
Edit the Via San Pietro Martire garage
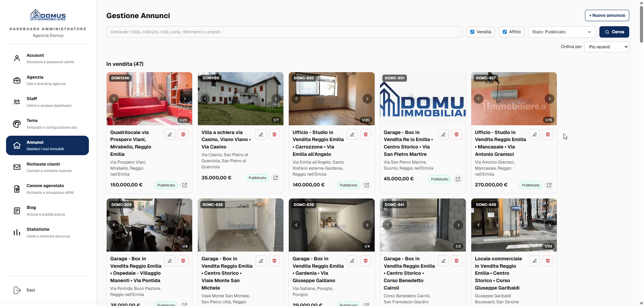(443, 134)
